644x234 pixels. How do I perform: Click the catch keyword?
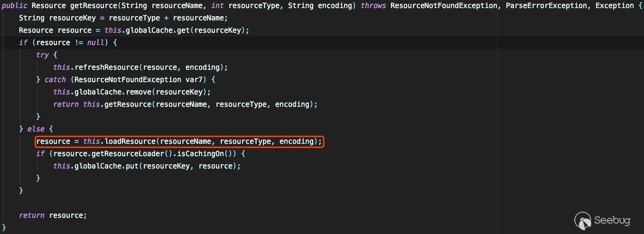pos(55,80)
